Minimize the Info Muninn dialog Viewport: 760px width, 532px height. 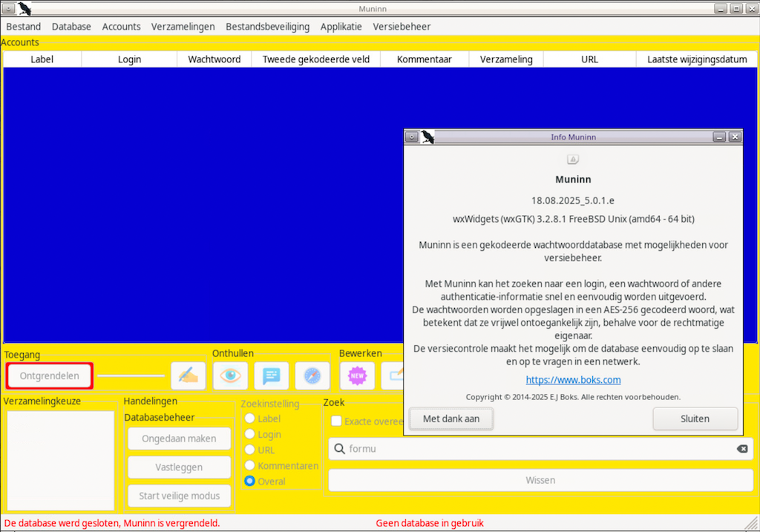pyautogui.click(x=719, y=137)
